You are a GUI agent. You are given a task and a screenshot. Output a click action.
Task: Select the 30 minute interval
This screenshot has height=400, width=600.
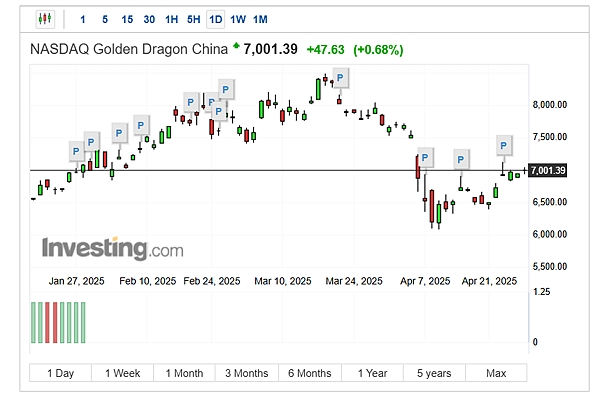[x=149, y=20]
